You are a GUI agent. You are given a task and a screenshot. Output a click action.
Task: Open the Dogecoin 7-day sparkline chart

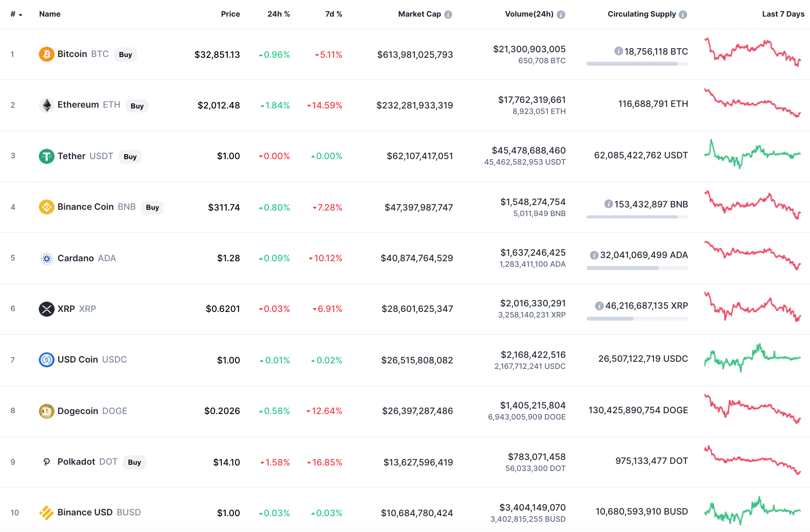click(x=753, y=409)
